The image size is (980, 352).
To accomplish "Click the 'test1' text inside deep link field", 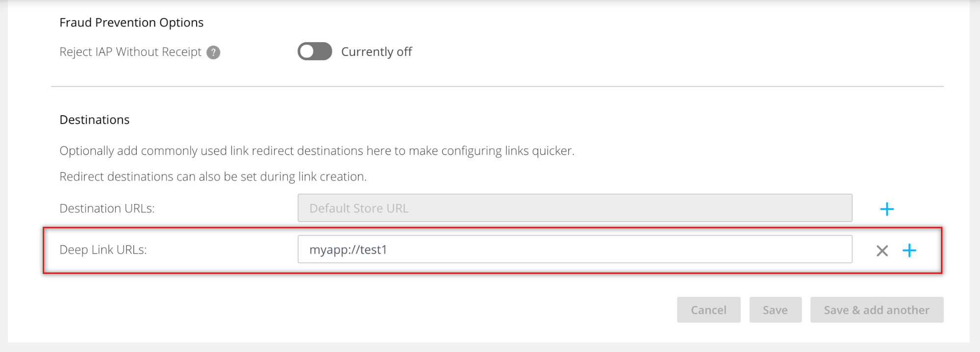I will point(374,250).
